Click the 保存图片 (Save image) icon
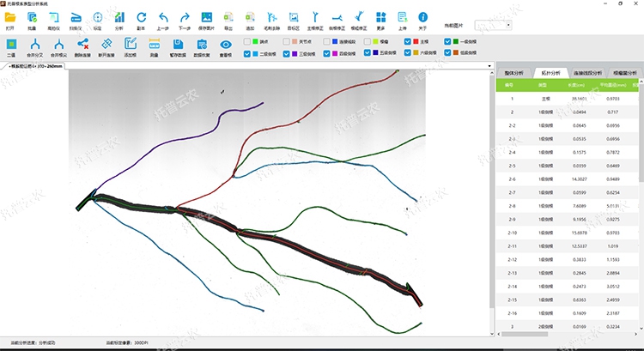This screenshot has height=351, width=644. 206,19
